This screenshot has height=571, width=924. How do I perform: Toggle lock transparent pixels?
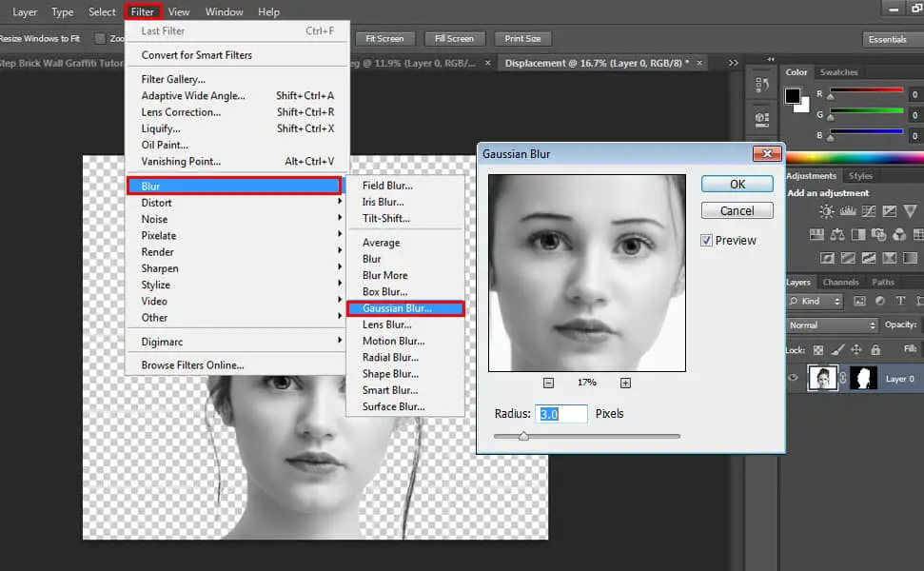(818, 350)
